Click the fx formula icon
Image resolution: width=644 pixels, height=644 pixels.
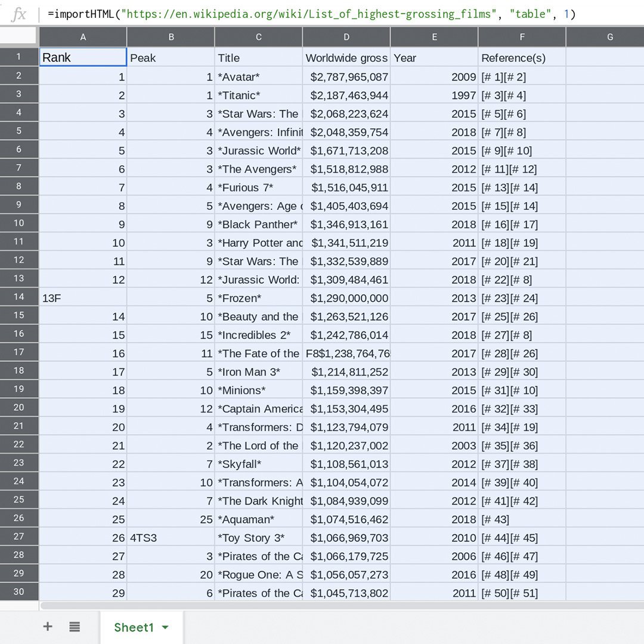click(x=19, y=14)
